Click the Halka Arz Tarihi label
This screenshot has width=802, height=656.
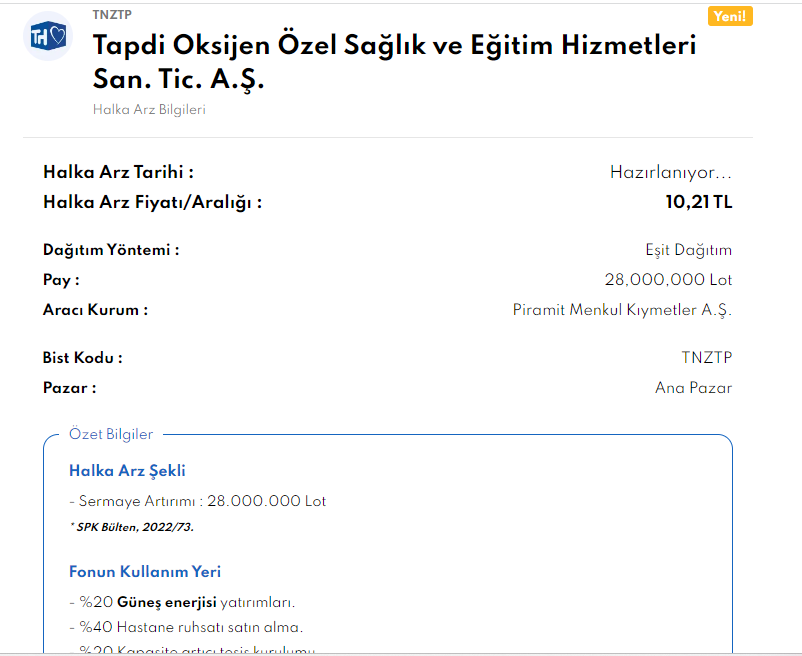(x=118, y=172)
